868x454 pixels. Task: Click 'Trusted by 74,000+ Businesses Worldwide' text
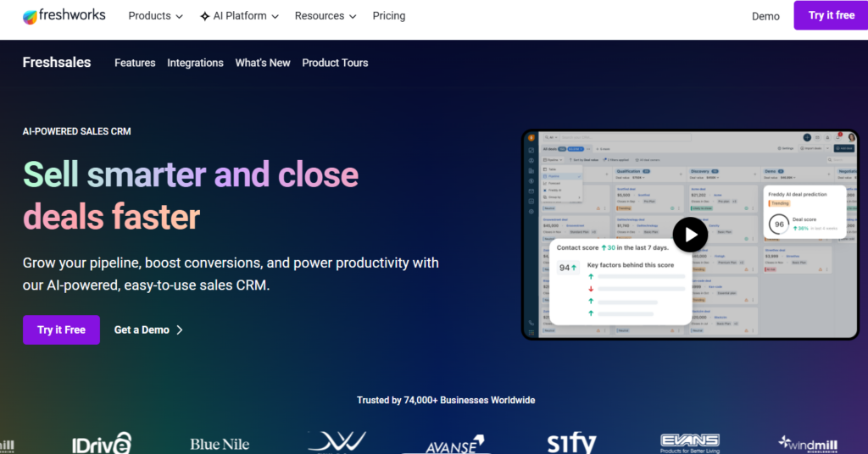tap(446, 400)
